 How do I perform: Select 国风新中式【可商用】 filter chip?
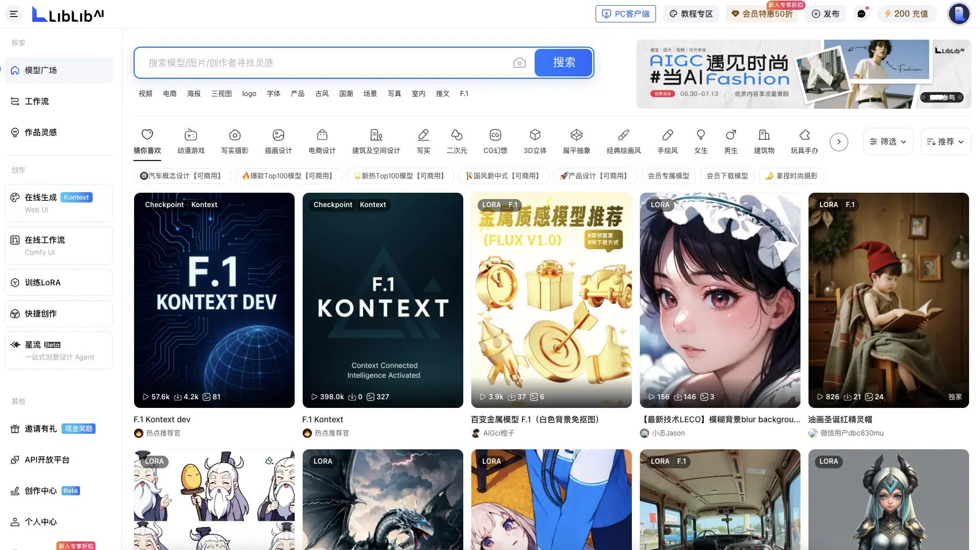coord(504,176)
